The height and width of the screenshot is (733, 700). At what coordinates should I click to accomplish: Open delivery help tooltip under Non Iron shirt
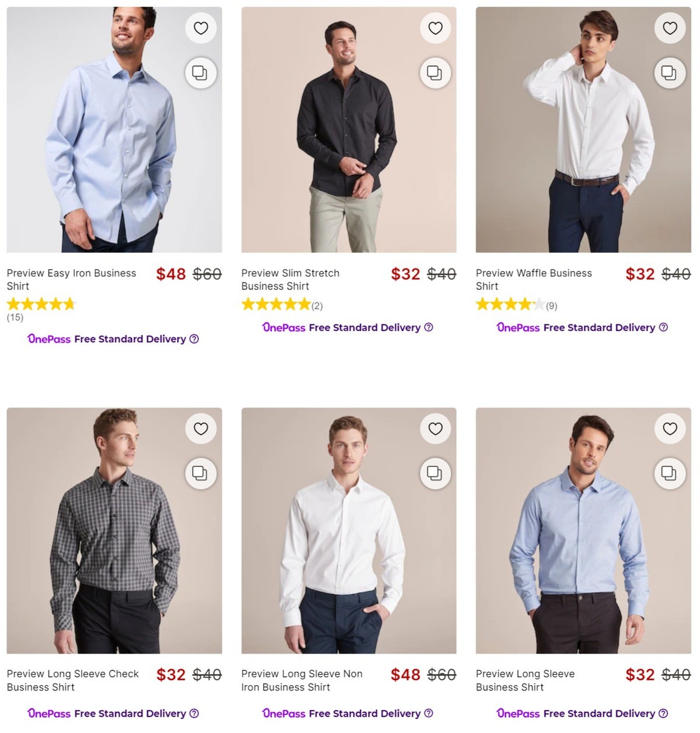coord(429,713)
